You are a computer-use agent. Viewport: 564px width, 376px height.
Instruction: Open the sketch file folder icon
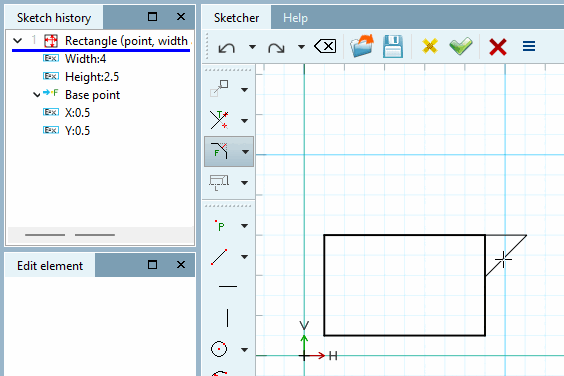point(362,46)
